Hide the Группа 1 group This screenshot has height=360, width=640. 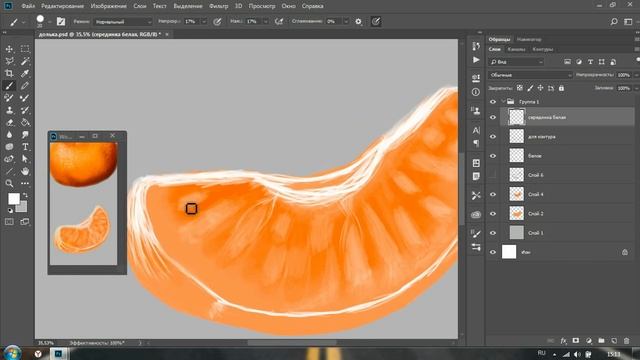point(493,102)
